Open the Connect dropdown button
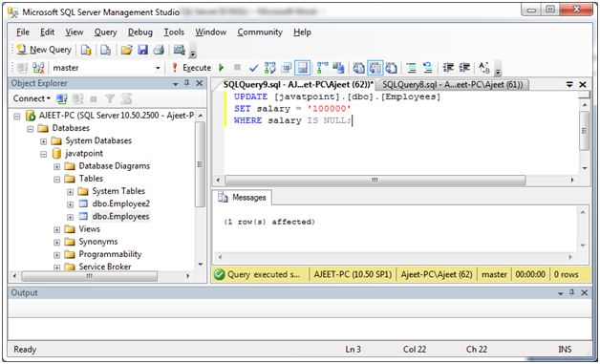Image resolution: width=600 pixels, height=364 pixels. pyautogui.click(x=32, y=98)
